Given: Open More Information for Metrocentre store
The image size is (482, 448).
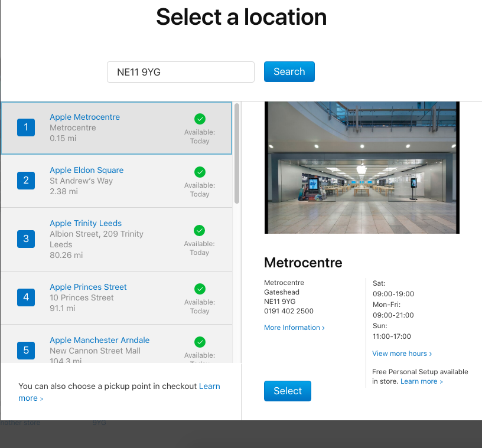Looking at the screenshot, I should tap(294, 328).
